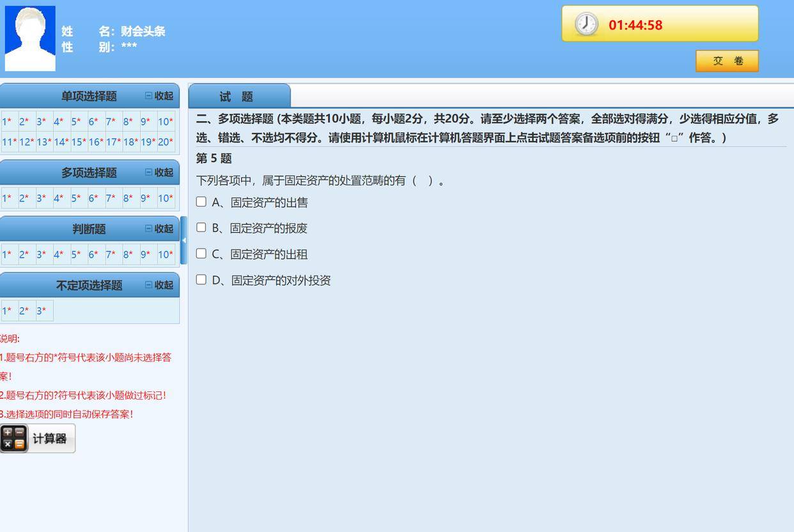Tick option C 固定资产的出租
This screenshot has height=532, width=794.
pos(201,254)
